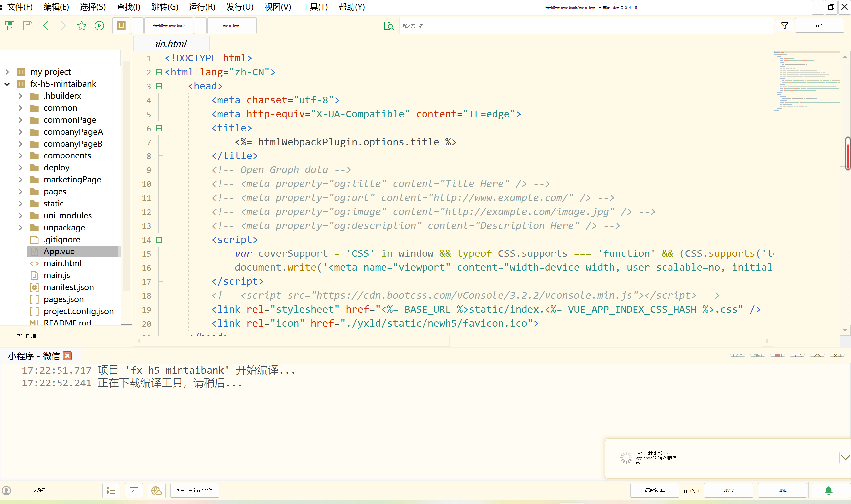The image size is (851, 504).
Task: Click the green run play icon
Action: [99, 26]
